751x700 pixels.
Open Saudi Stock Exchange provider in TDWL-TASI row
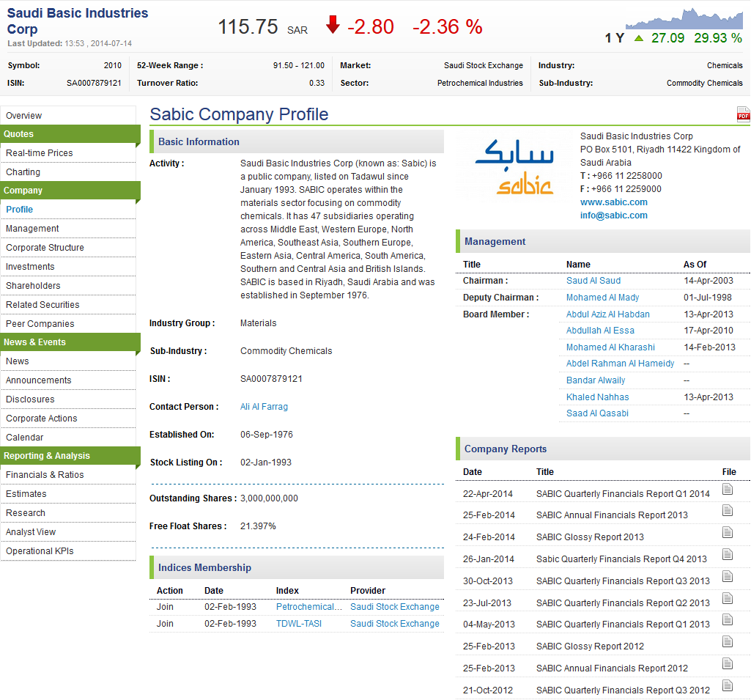[394, 624]
